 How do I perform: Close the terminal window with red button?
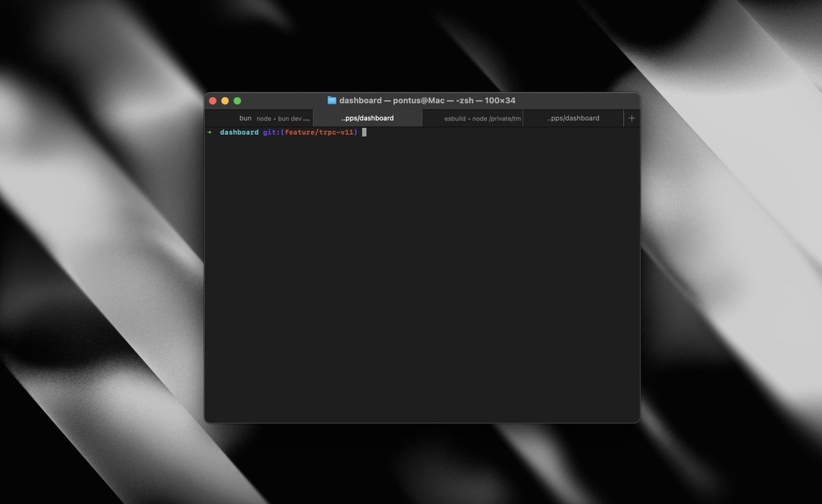click(x=212, y=101)
